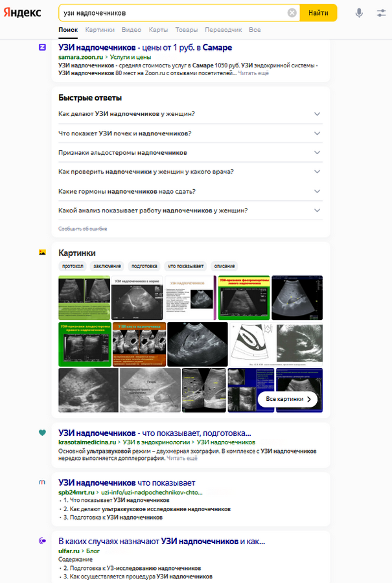Select the заключение filter chip

tap(107, 266)
